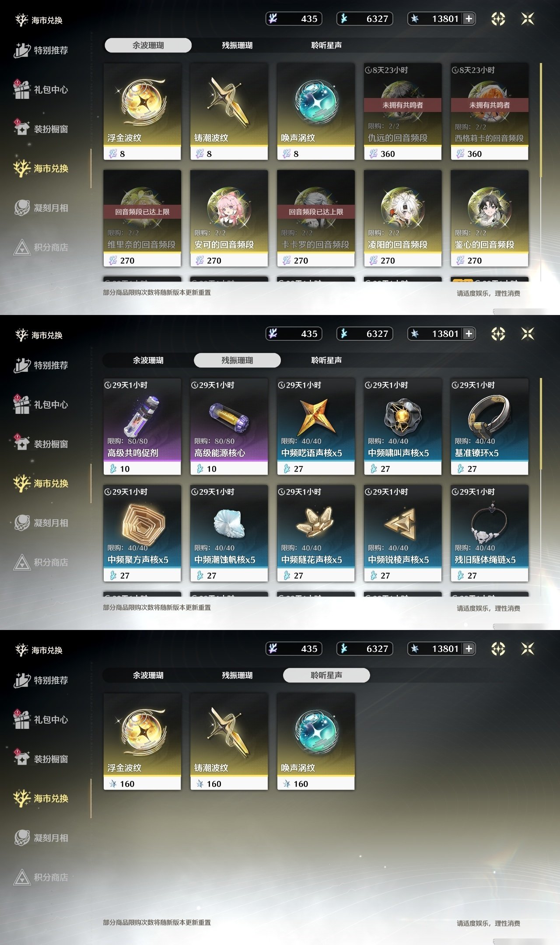Image resolution: width=560 pixels, height=945 pixels.
Task: Choose the 基准镣环x5 ring item
Action: pos(490,427)
